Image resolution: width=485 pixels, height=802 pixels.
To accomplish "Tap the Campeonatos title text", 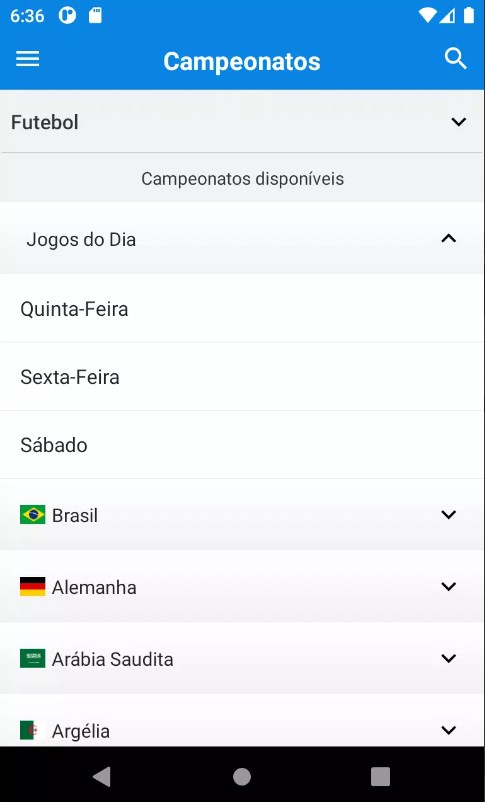I will 242,61.
